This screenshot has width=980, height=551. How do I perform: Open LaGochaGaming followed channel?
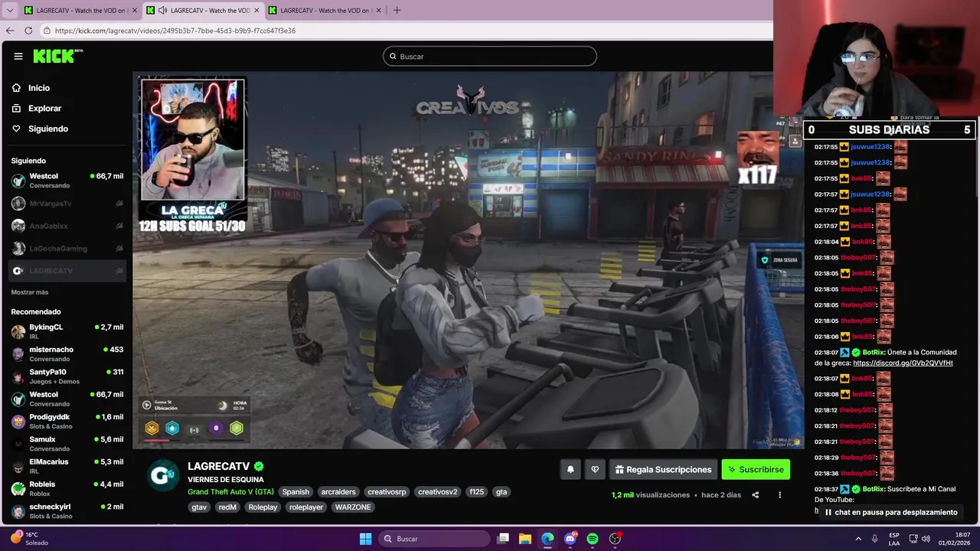[x=67, y=248]
